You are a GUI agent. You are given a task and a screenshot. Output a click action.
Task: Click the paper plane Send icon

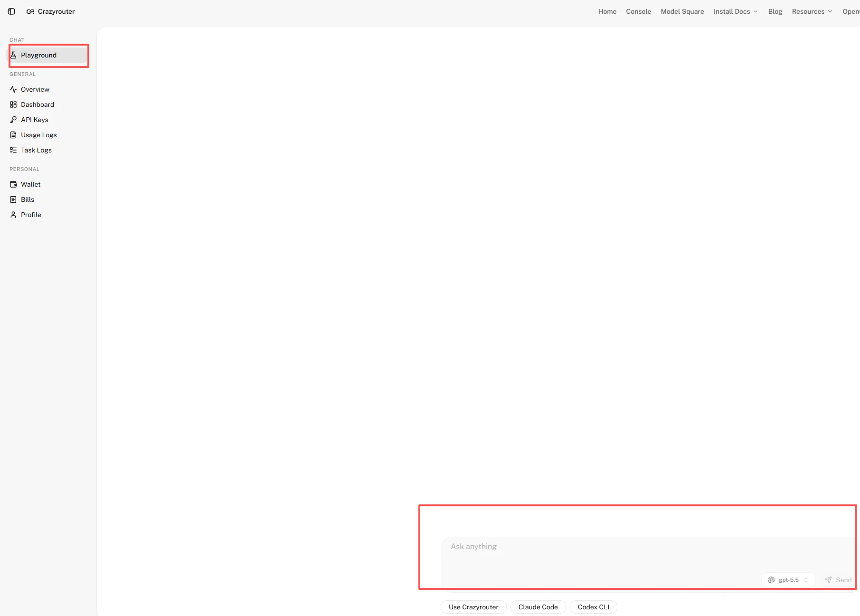828,580
